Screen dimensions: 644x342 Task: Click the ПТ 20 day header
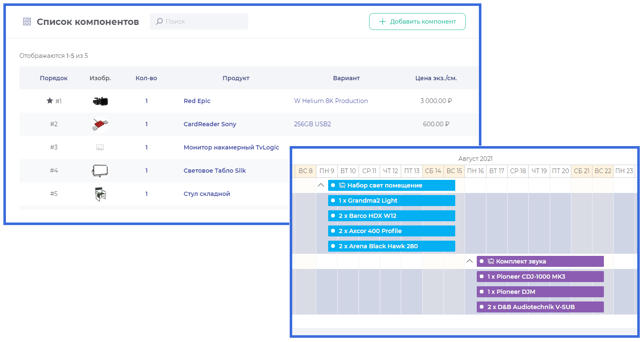pos(560,171)
